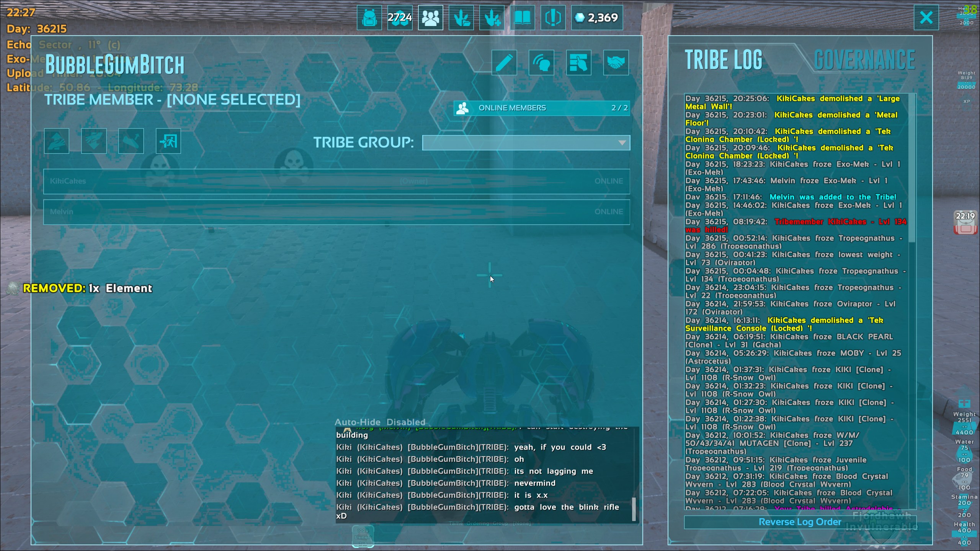Image resolution: width=980 pixels, height=551 pixels.
Task: Click log entry 'froze lowest weight' Oviraptor
Action: 793,259
